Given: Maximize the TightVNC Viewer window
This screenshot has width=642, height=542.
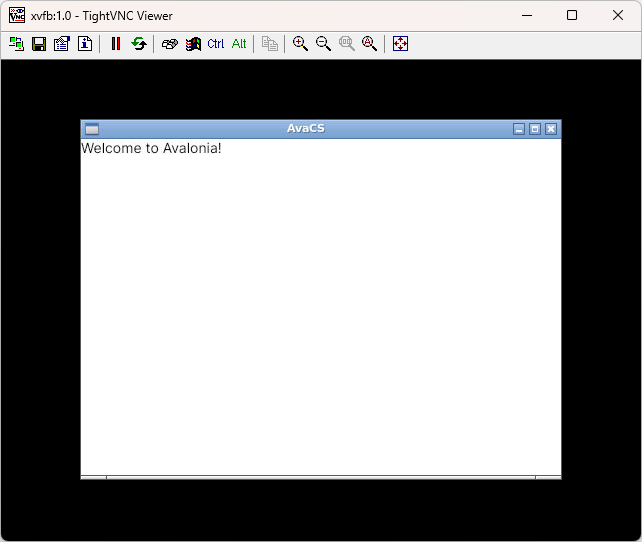Looking at the screenshot, I should pyautogui.click(x=572, y=15).
